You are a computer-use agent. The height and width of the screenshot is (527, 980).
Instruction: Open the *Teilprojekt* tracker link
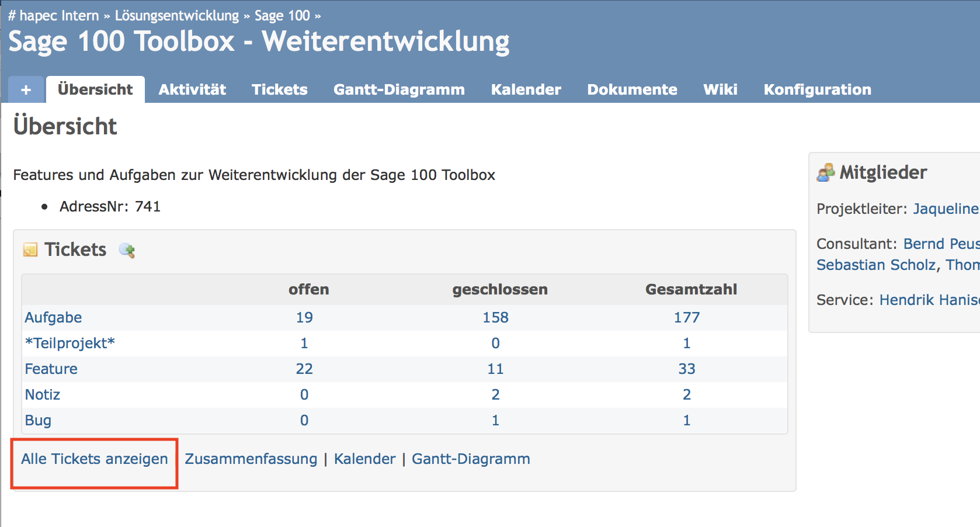pyautogui.click(x=69, y=344)
